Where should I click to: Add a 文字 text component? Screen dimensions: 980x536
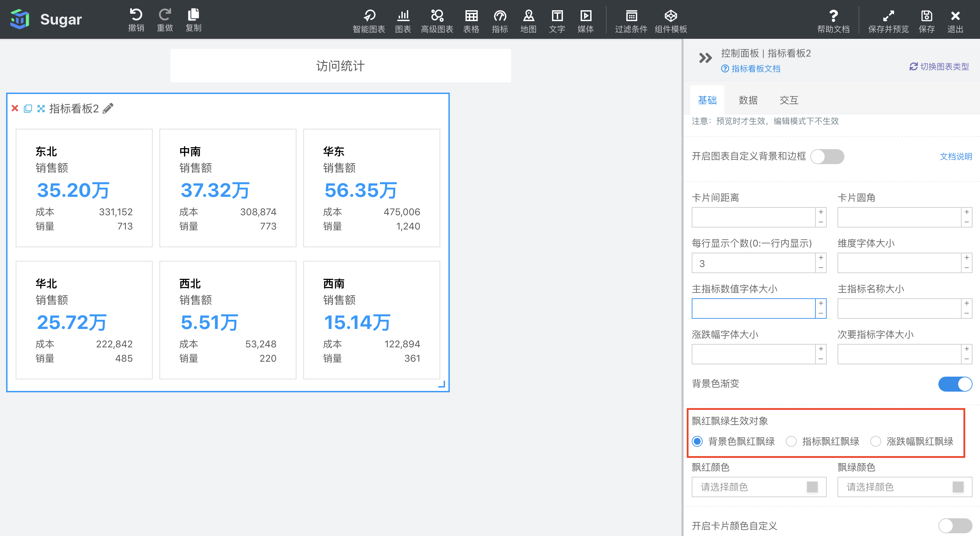(x=557, y=21)
